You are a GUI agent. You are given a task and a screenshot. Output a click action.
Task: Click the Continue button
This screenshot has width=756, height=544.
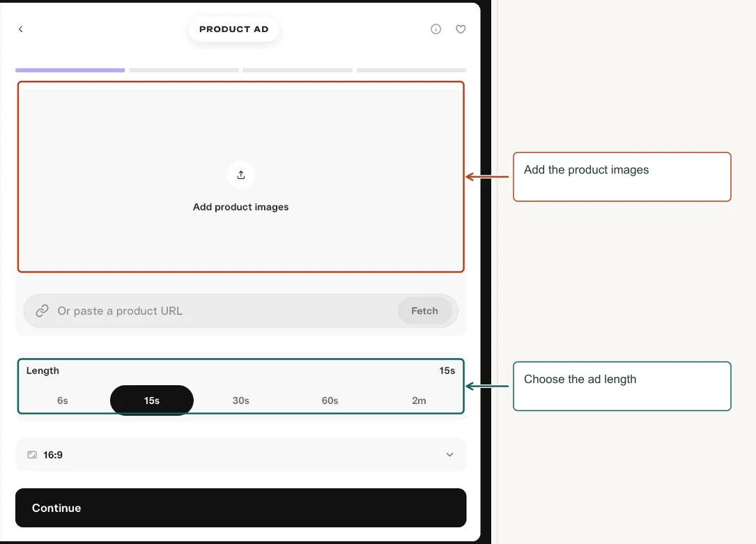coord(241,508)
